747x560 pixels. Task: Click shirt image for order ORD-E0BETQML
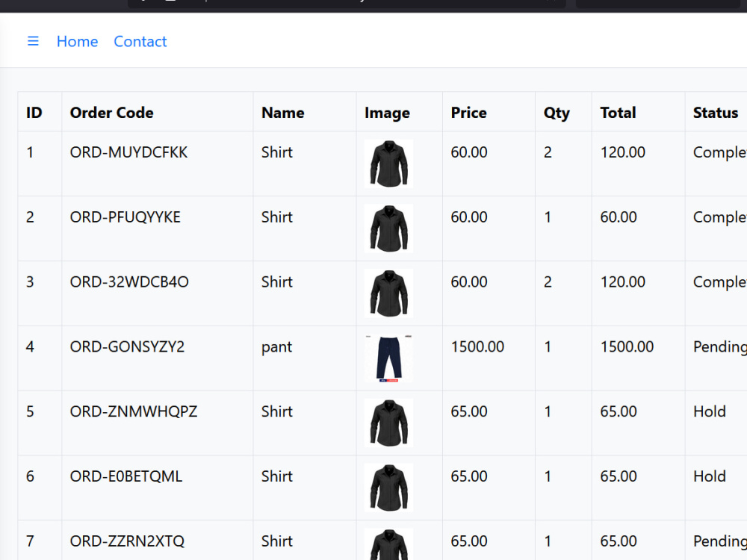pos(388,488)
